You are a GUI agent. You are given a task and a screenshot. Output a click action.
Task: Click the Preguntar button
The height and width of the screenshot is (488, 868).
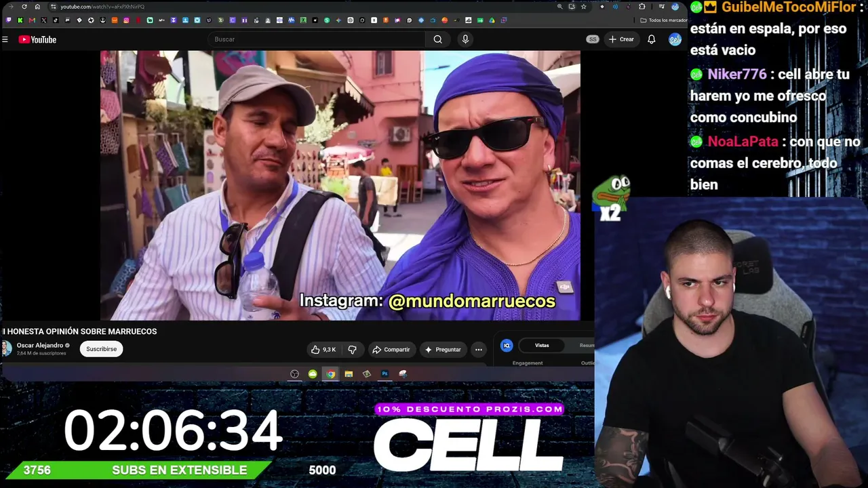coord(443,350)
